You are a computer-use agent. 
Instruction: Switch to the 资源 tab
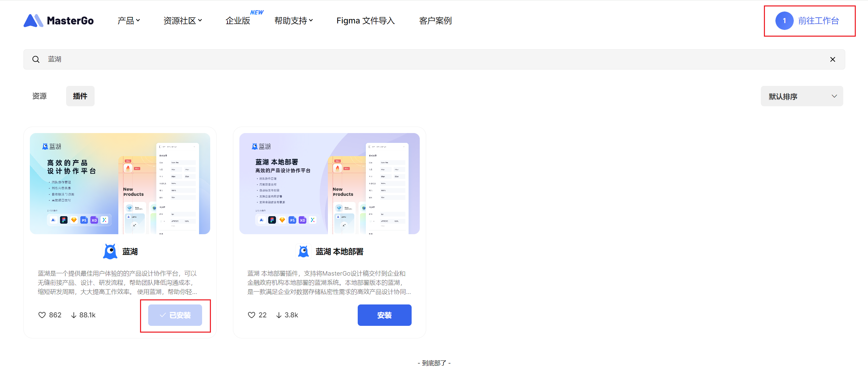coord(39,96)
